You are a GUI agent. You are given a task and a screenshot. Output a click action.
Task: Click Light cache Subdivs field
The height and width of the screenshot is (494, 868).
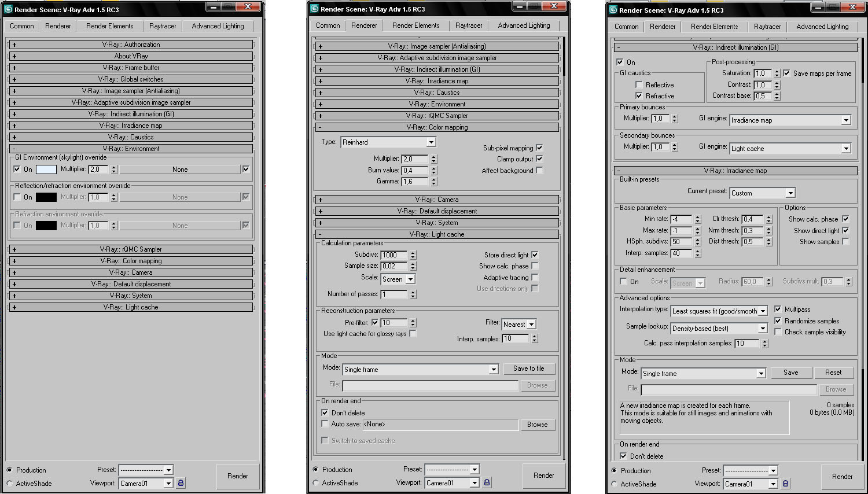click(395, 255)
